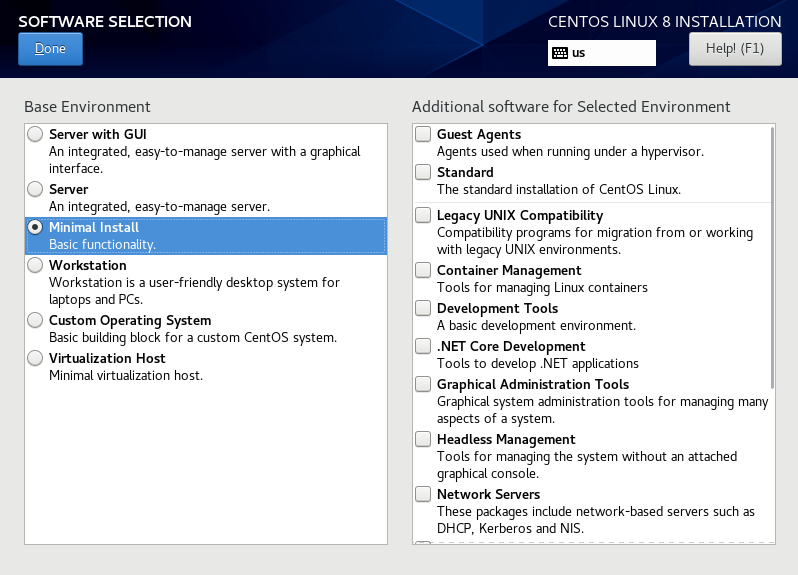The width and height of the screenshot is (798, 575).
Task: Select the Virtualization Host environment
Action: tap(36, 358)
